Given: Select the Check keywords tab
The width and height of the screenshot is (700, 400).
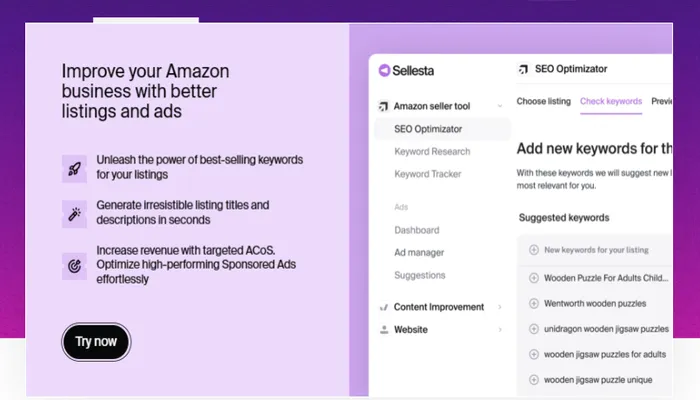Looking at the screenshot, I should coord(611,101).
